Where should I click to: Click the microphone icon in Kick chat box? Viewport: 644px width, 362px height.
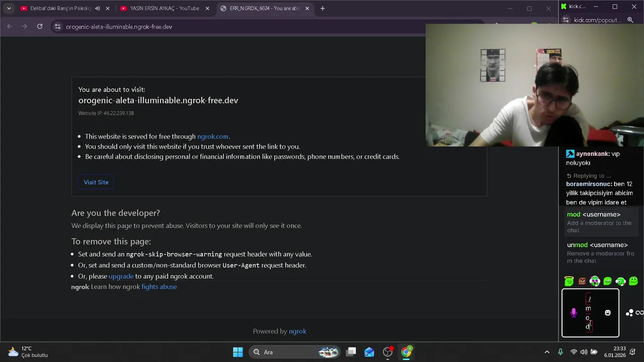(x=574, y=313)
